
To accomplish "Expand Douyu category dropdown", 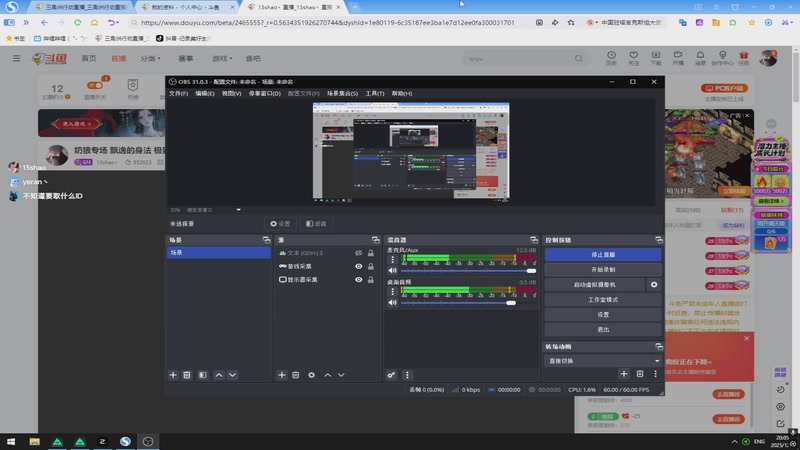I will (x=151, y=59).
